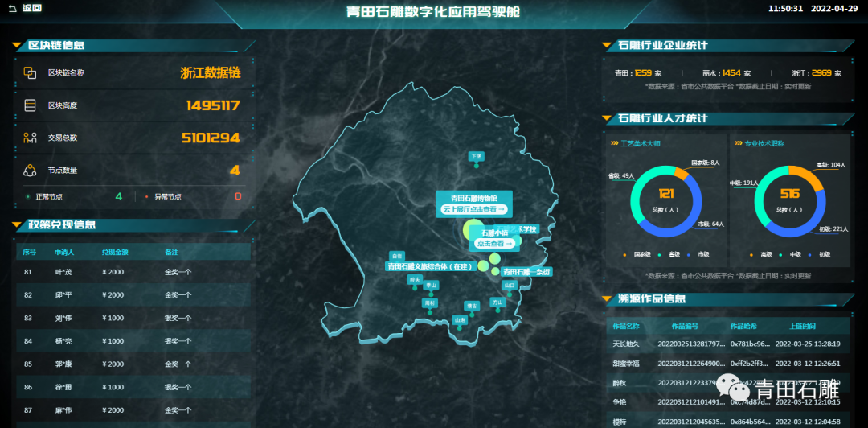Click transaction total 5101294
The width and height of the screenshot is (868, 428).
pos(211,138)
